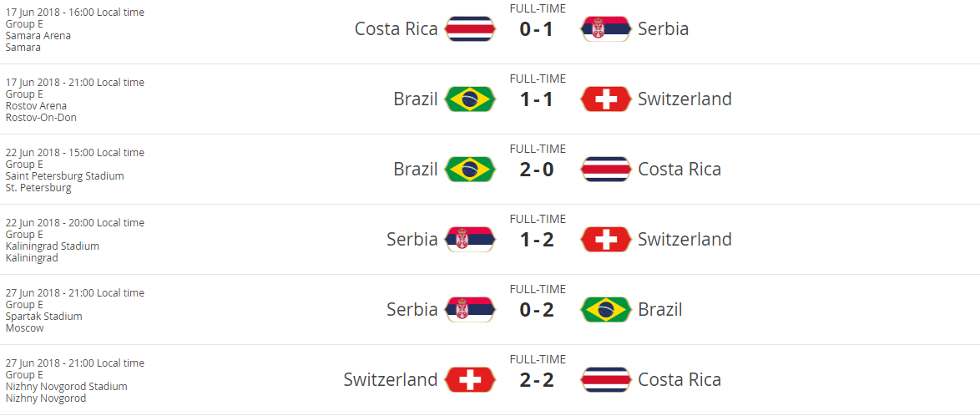Image resolution: width=980 pixels, height=416 pixels.
Task: Click Serbia flag in Kaliningrad Stadium match
Action: [470, 240]
